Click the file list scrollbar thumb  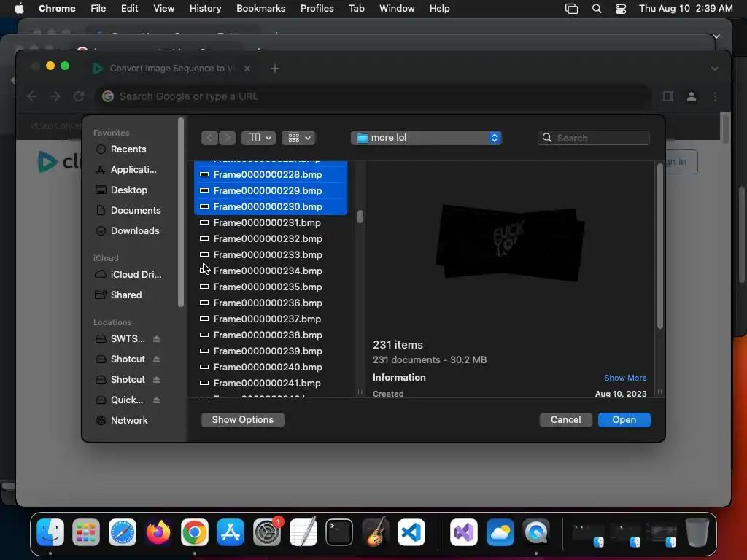360,217
